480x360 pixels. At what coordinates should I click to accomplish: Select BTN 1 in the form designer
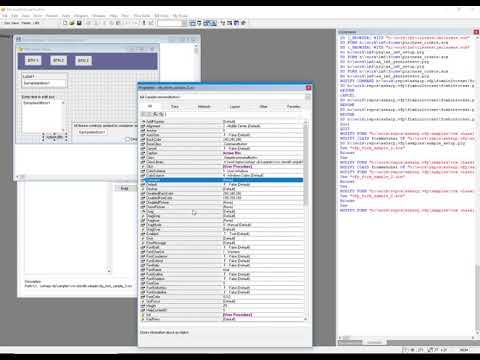(x=33, y=60)
